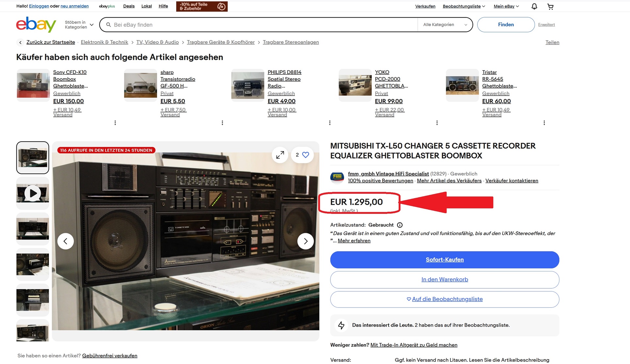
Task: Click the Teilen share link
Action: coord(552,42)
